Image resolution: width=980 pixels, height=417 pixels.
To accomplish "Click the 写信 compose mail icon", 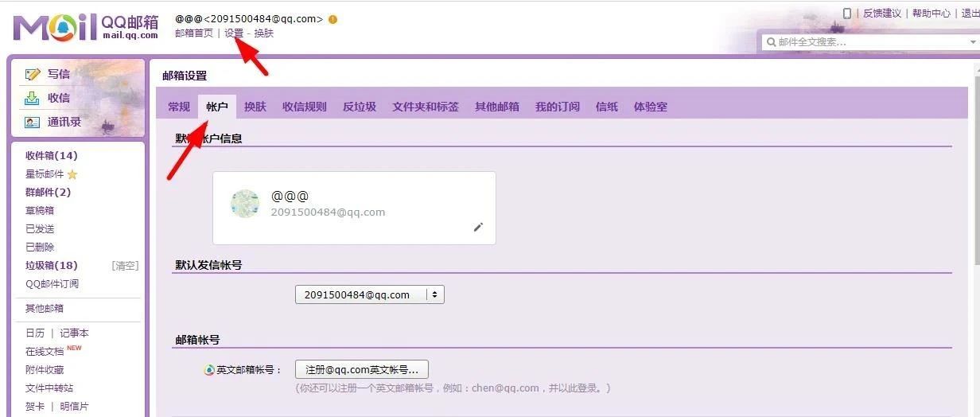I will click(33, 74).
